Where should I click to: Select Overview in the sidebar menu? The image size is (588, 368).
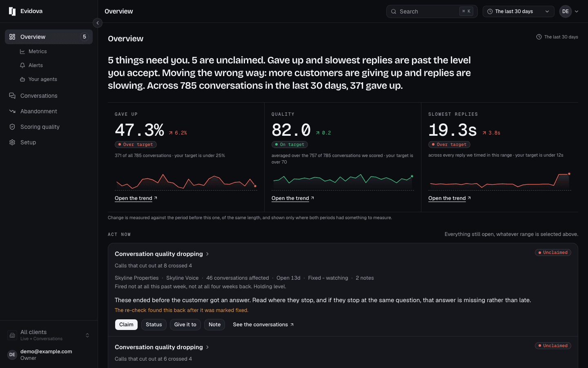click(49, 37)
